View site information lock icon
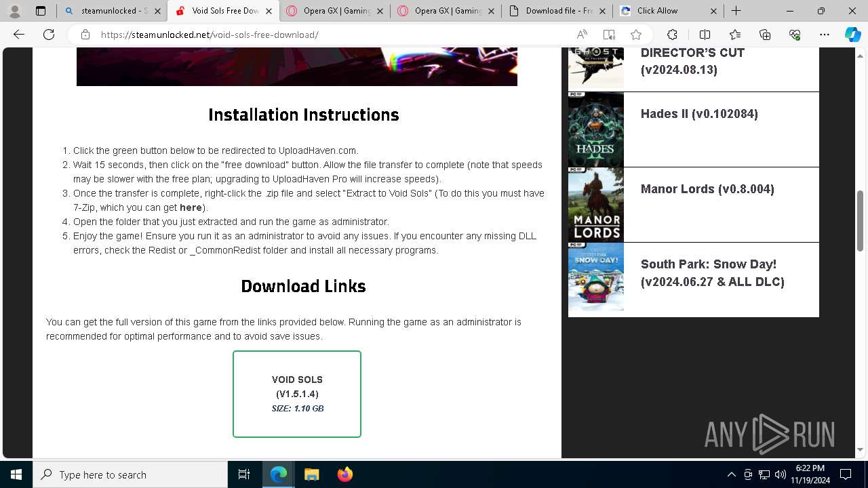The width and height of the screenshot is (868, 488). coord(85,35)
